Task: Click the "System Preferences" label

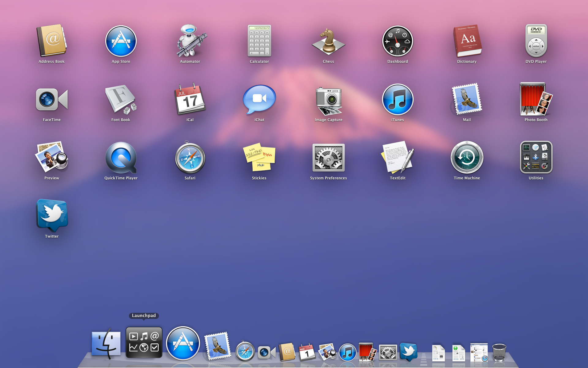Action: pos(329,178)
